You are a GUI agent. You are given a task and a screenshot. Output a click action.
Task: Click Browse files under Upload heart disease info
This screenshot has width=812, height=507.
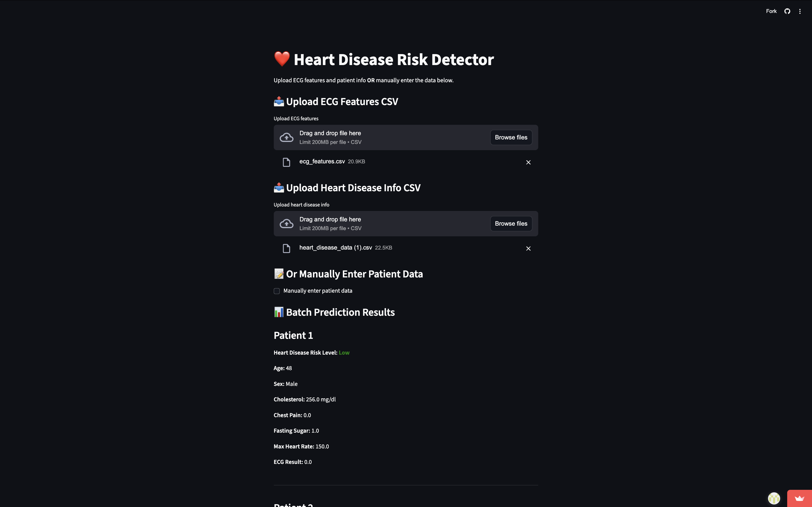pos(511,223)
